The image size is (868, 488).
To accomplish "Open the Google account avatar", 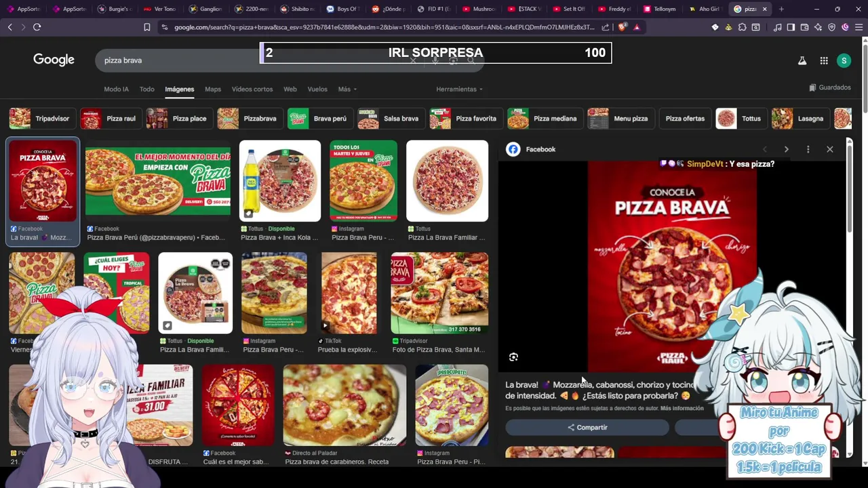I will click(844, 60).
